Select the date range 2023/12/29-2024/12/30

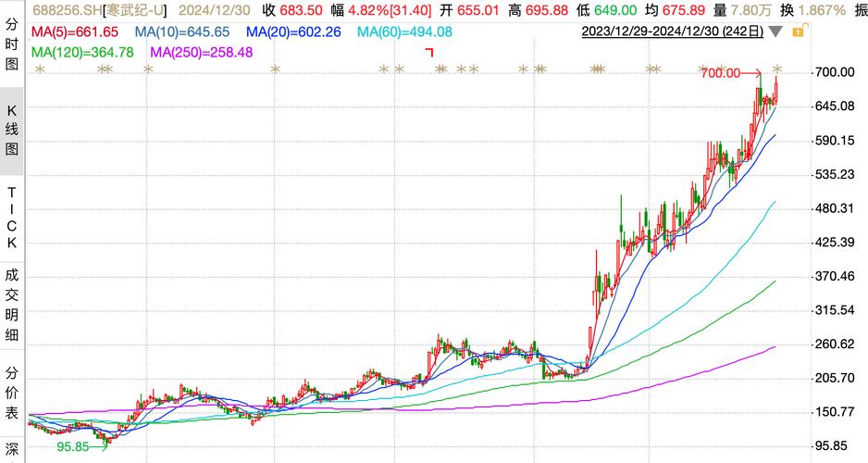pos(673,31)
